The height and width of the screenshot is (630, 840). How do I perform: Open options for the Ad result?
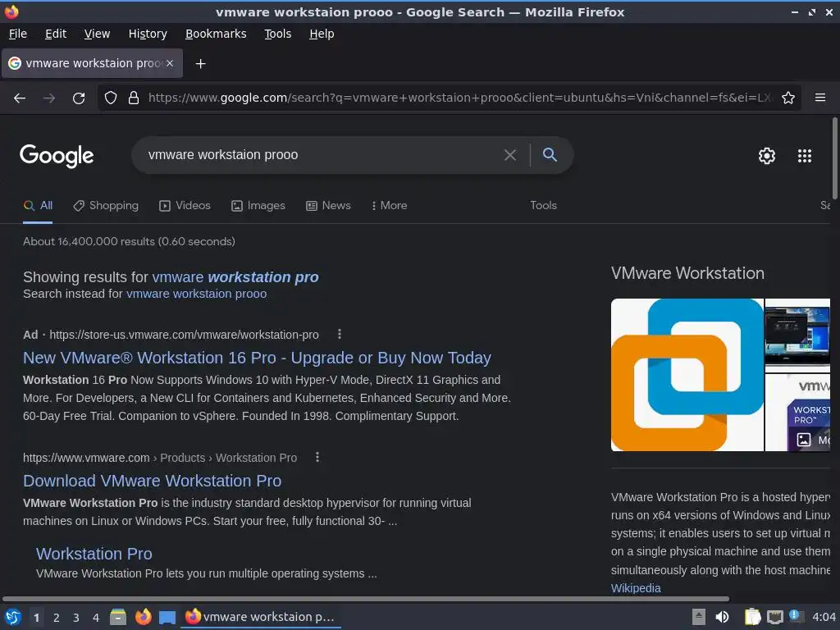point(339,335)
